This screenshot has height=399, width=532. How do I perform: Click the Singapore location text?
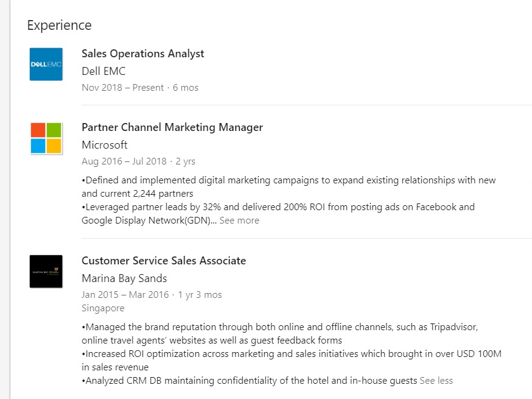103,308
